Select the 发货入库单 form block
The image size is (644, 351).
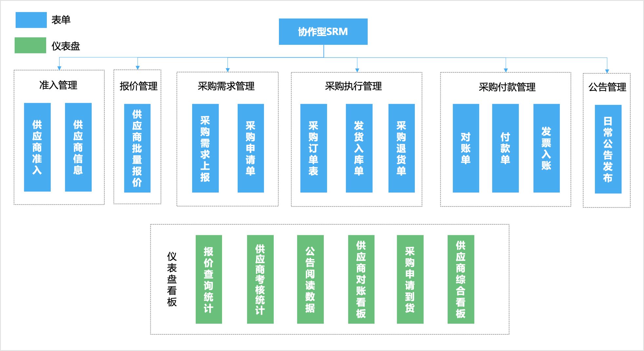359,148
